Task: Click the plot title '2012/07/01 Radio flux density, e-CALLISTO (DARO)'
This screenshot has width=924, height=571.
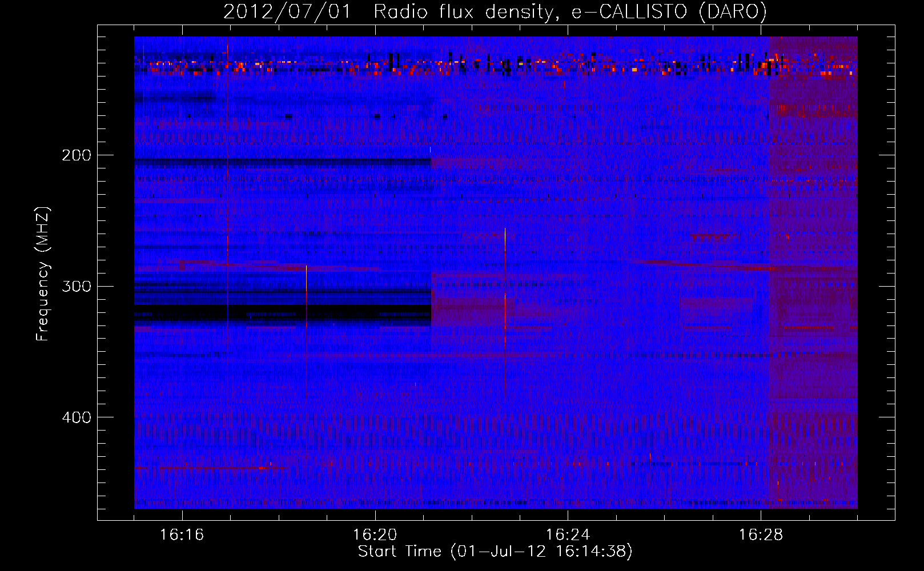Action: (x=495, y=12)
